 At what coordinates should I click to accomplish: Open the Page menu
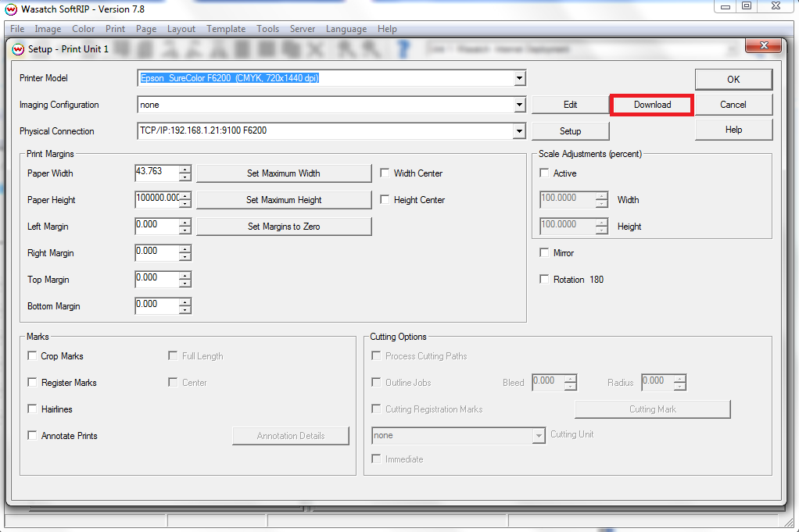pos(146,29)
